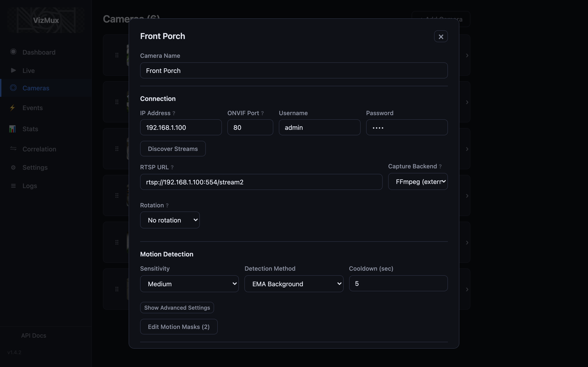Viewport: 588px width, 367px height.
Task: Open Logs using the list icon
Action: [13, 186]
